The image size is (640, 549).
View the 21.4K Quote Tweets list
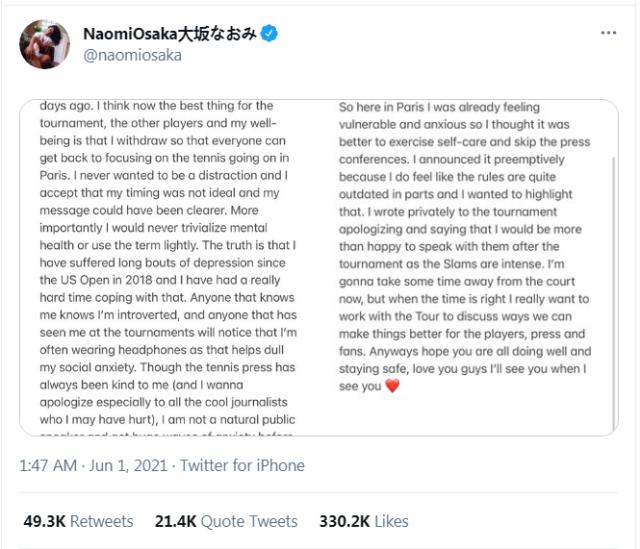coord(226,521)
